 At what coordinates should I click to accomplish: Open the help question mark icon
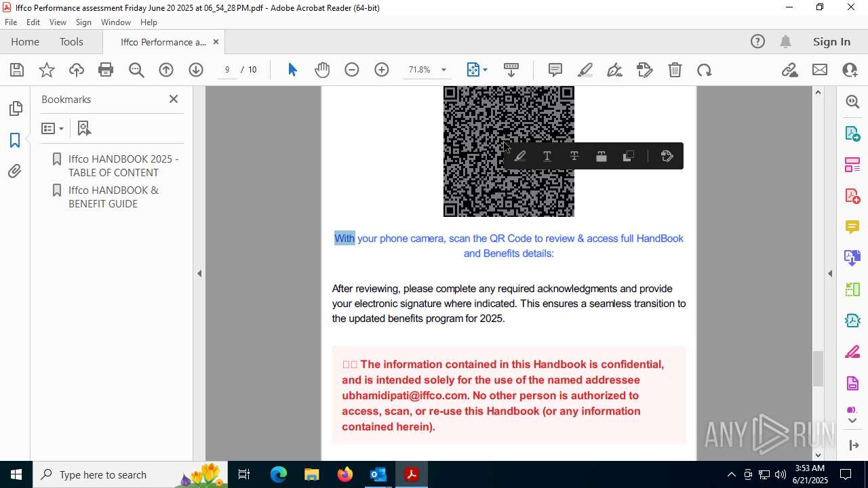(x=757, y=42)
